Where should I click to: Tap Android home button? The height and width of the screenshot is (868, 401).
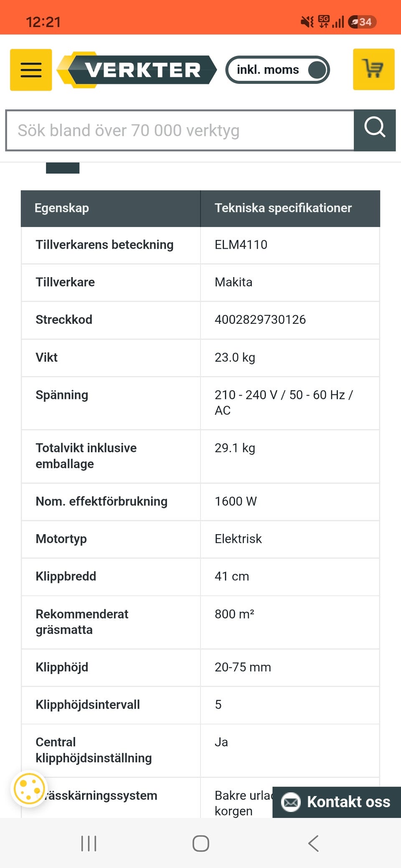point(200,843)
